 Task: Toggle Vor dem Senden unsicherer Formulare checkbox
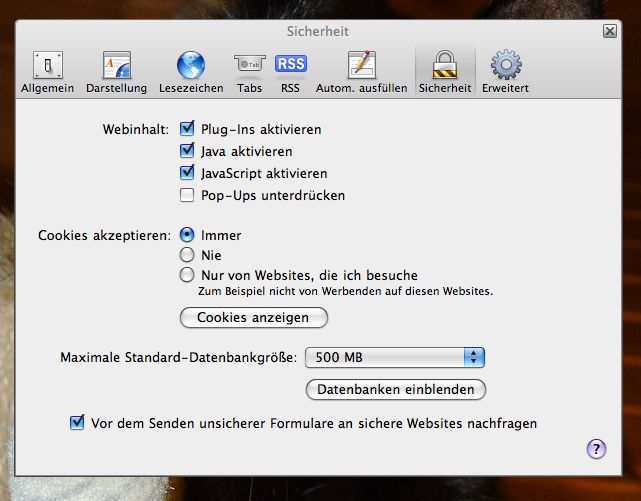click(77, 423)
